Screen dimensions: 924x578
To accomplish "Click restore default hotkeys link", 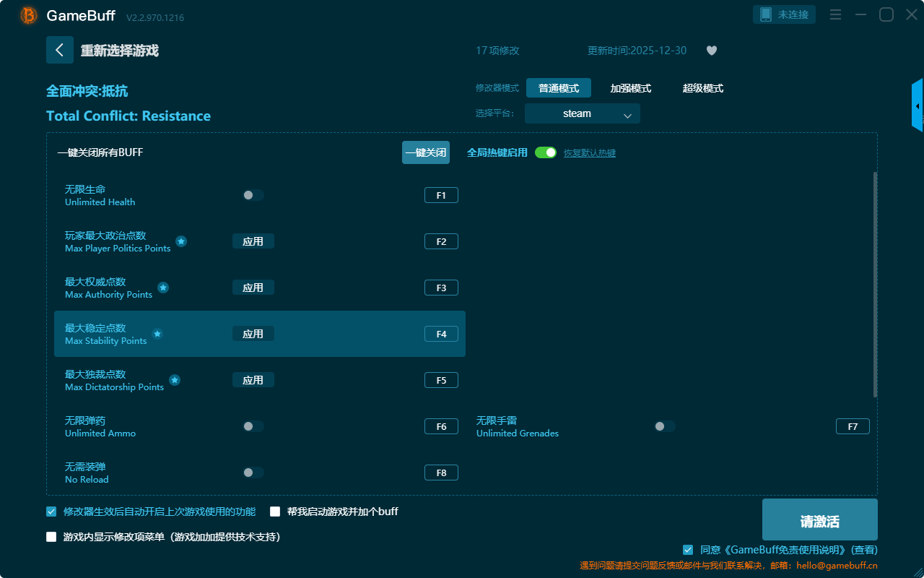I will pyautogui.click(x=589, y=153).
